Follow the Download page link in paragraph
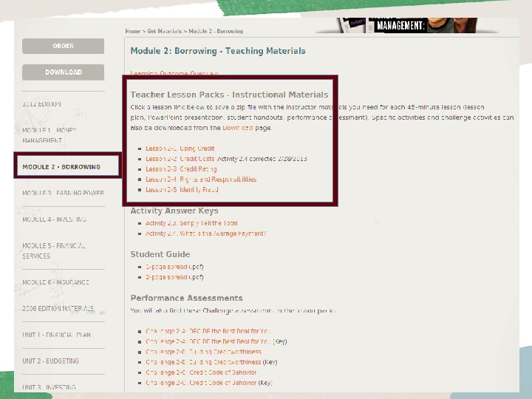The image size is (532, 399). pos(237,128)
